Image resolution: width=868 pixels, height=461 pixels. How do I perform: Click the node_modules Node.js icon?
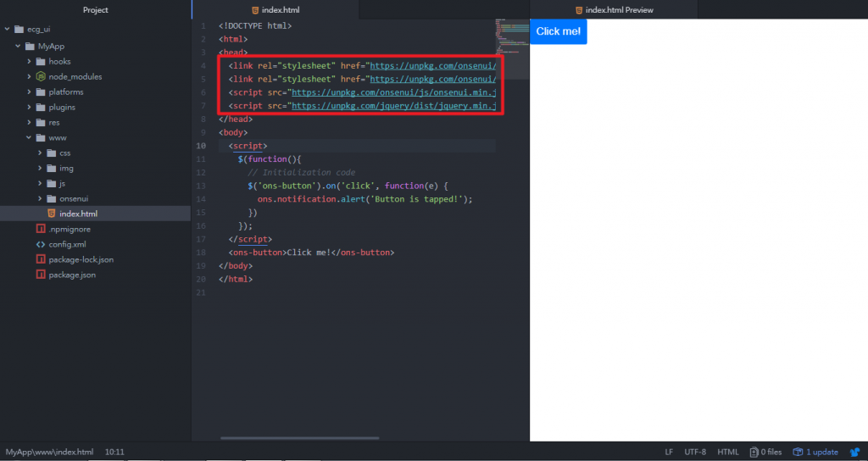coord(41,77)
